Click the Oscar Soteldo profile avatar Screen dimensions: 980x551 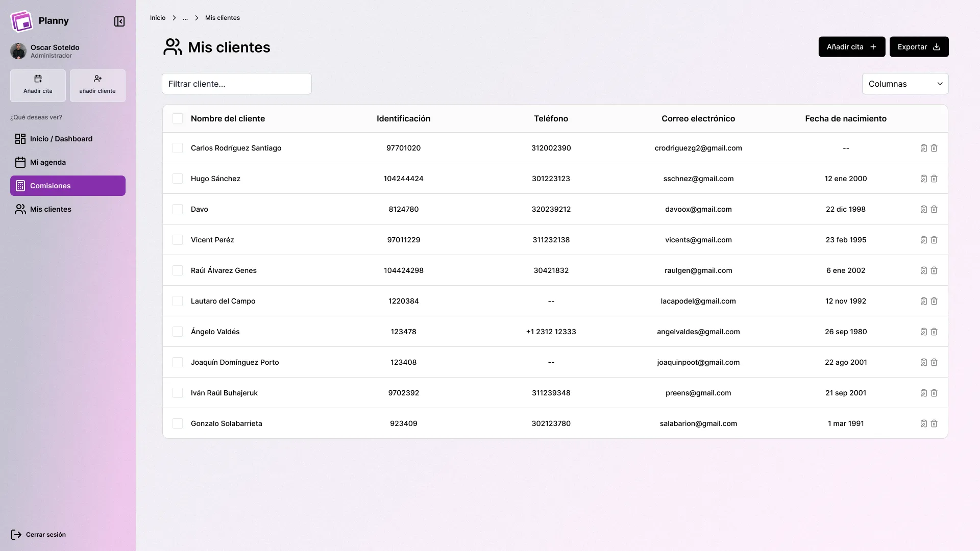point(18,51)
